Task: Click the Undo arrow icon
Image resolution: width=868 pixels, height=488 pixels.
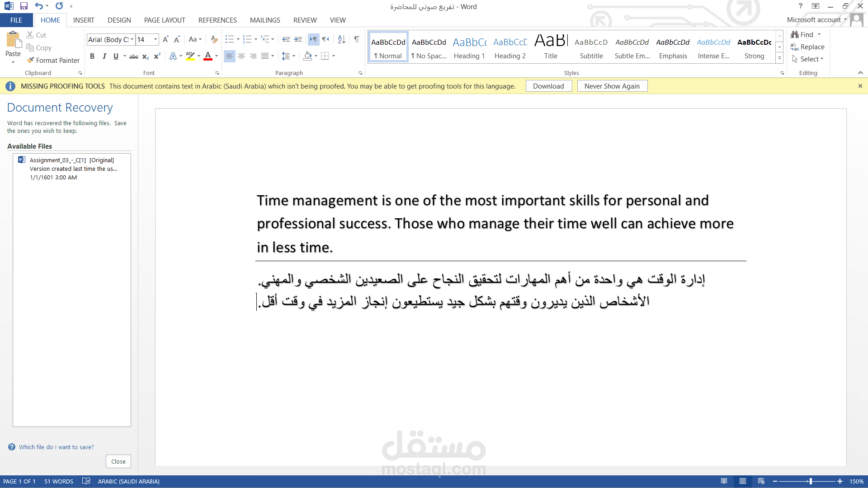Action: [39, 6]
